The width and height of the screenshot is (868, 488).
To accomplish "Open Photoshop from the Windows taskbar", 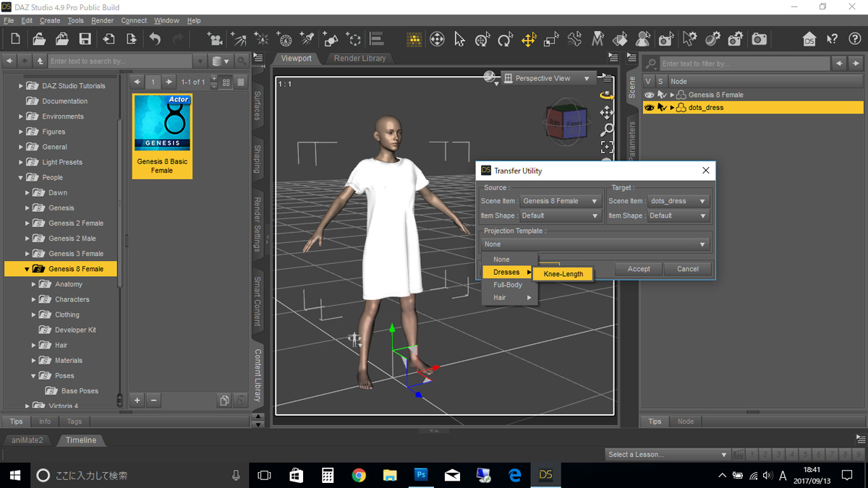I will coord(421,475).
